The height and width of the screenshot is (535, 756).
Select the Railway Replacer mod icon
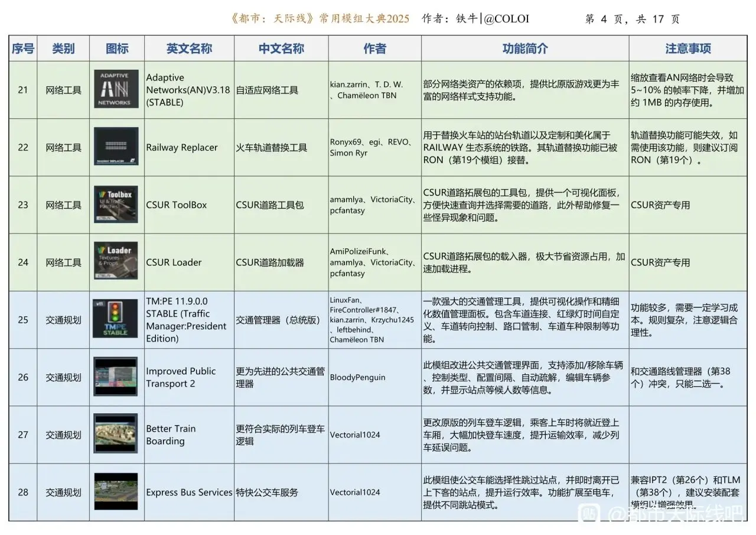point(116,147)
